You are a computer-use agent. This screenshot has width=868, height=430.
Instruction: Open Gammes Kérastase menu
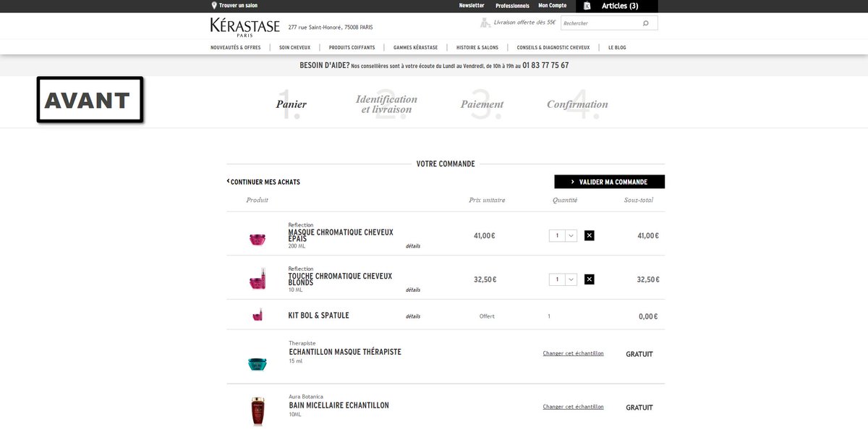415,48
